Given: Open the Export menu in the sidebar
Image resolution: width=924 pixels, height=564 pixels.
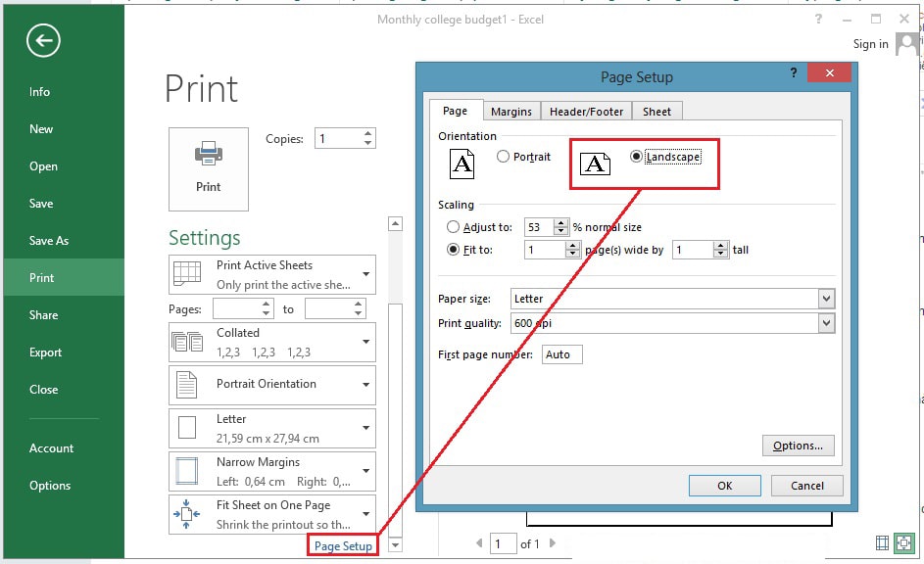Looking at the screenshot, I should coord(47,352).
